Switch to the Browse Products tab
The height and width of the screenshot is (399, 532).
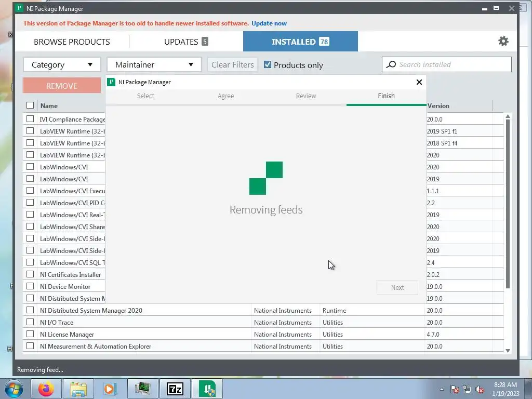click(72, 42)
